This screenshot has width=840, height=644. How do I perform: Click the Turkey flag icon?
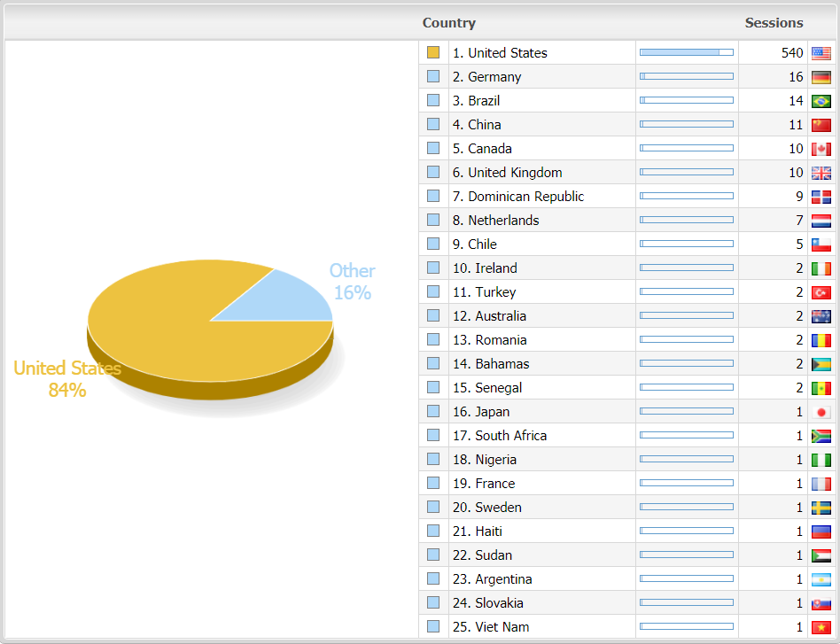coord(821,292)
